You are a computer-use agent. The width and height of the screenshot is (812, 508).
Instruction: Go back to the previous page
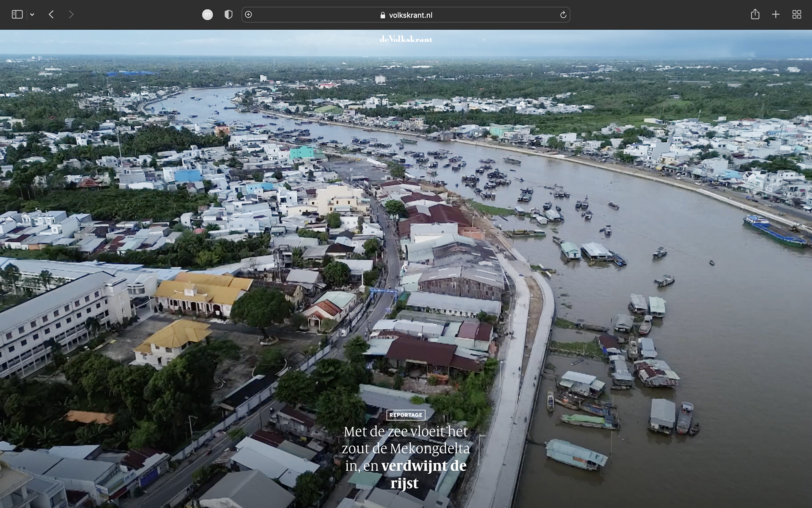[51, 15]
